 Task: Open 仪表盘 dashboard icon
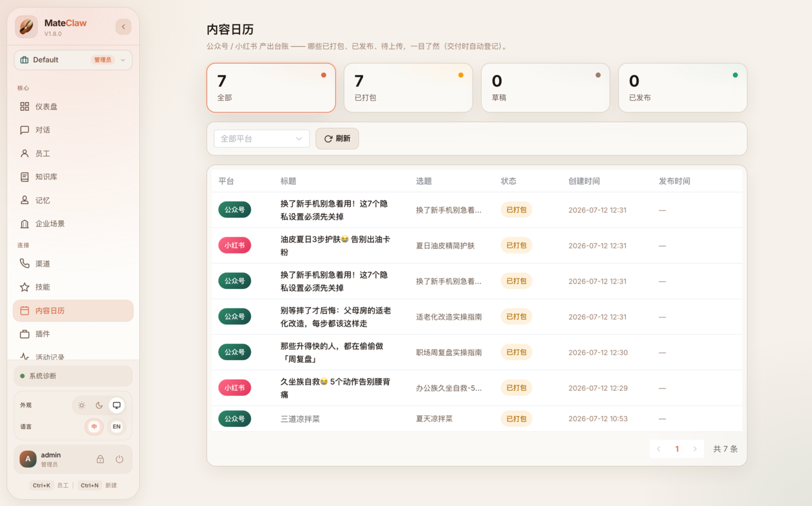[24, 107]
